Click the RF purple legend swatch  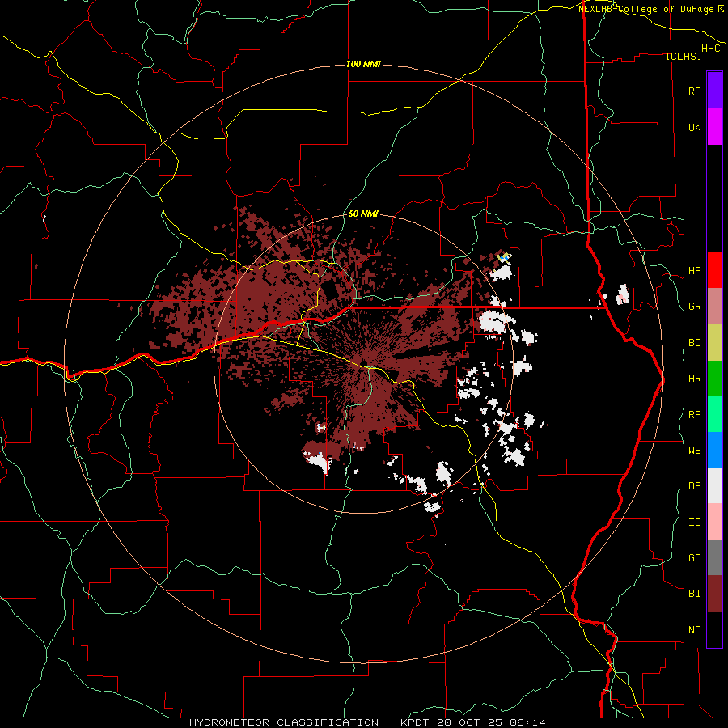pos(714,91)
